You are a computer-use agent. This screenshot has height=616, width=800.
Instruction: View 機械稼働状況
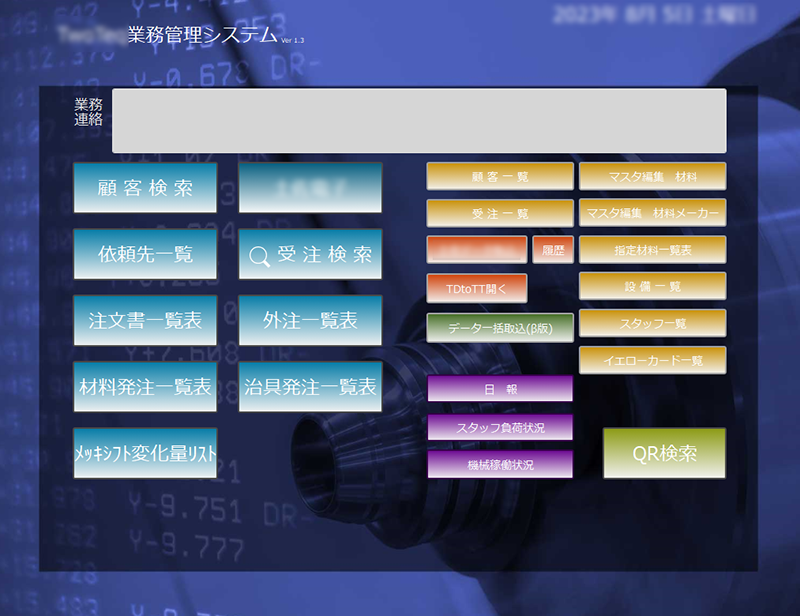(x=500, y=464)
